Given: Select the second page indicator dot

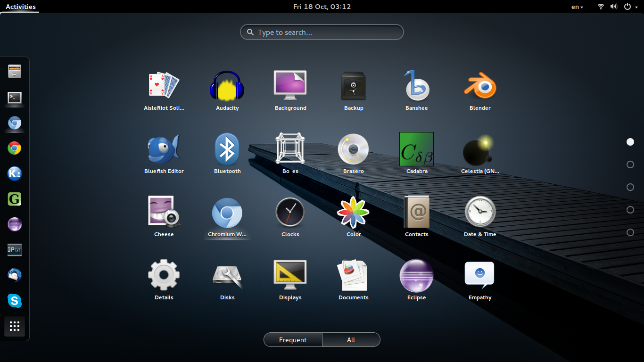Looking at the screenshot, I should (x=630, y=165).
